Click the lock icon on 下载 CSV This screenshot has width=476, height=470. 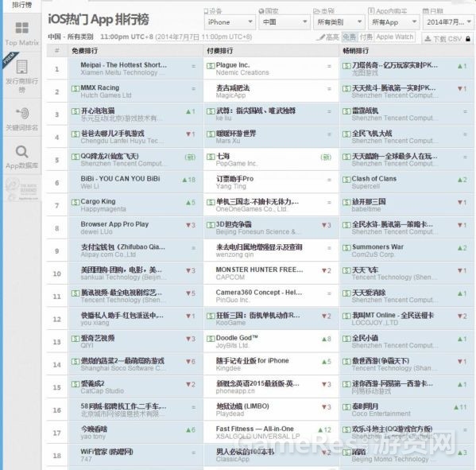(x=468, y=39)
